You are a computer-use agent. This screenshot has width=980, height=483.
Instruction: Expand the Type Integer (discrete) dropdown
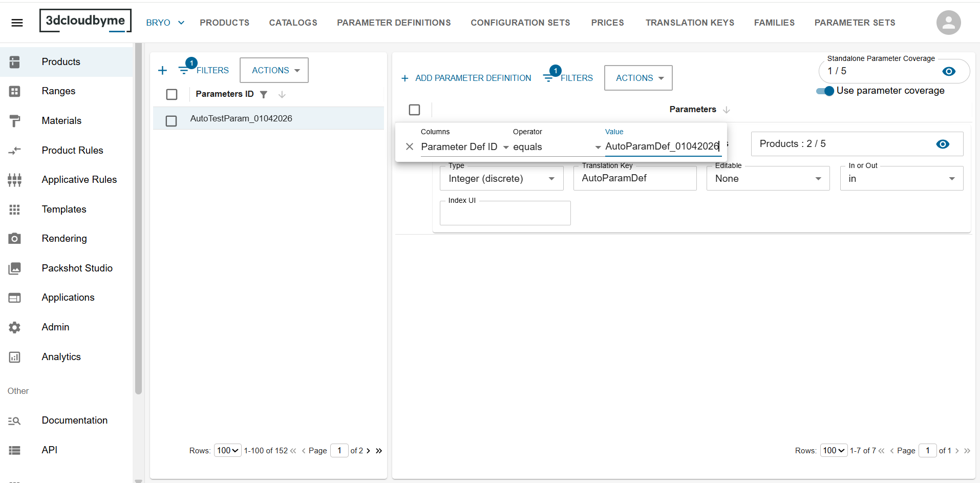tap(501, 179)
